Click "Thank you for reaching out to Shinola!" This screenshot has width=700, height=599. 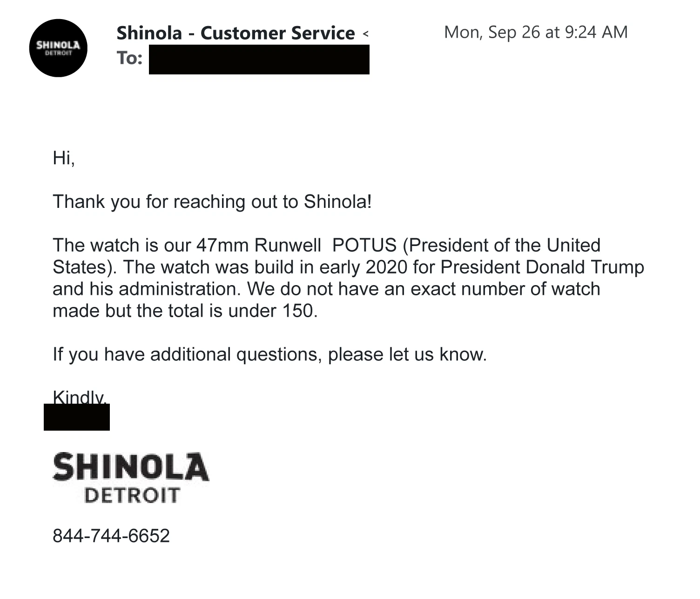212,202
